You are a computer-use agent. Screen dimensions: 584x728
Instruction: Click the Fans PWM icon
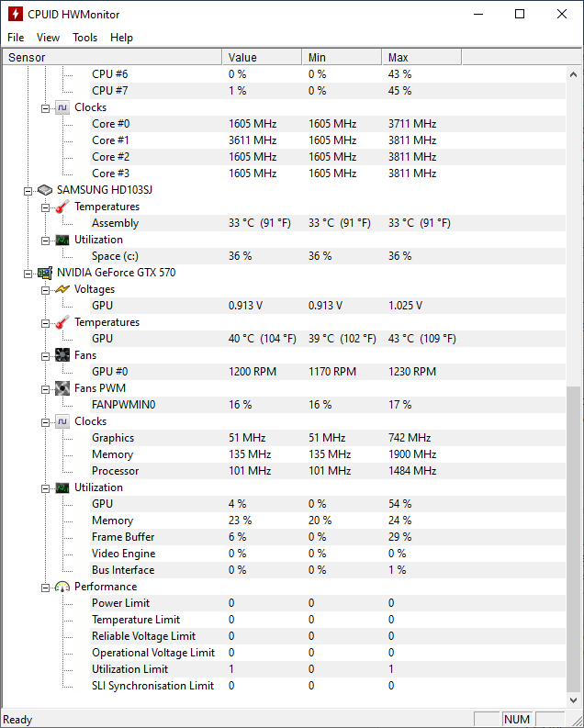(x=62, y=388)
